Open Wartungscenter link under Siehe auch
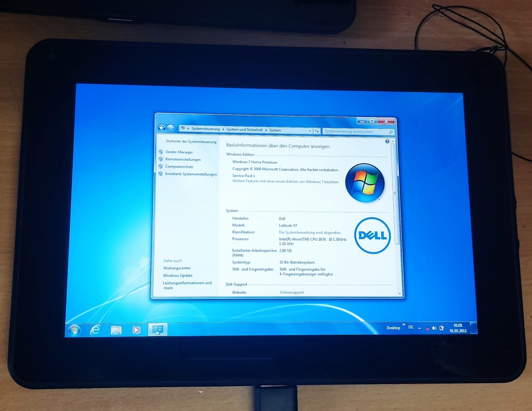 coord(177,268)
